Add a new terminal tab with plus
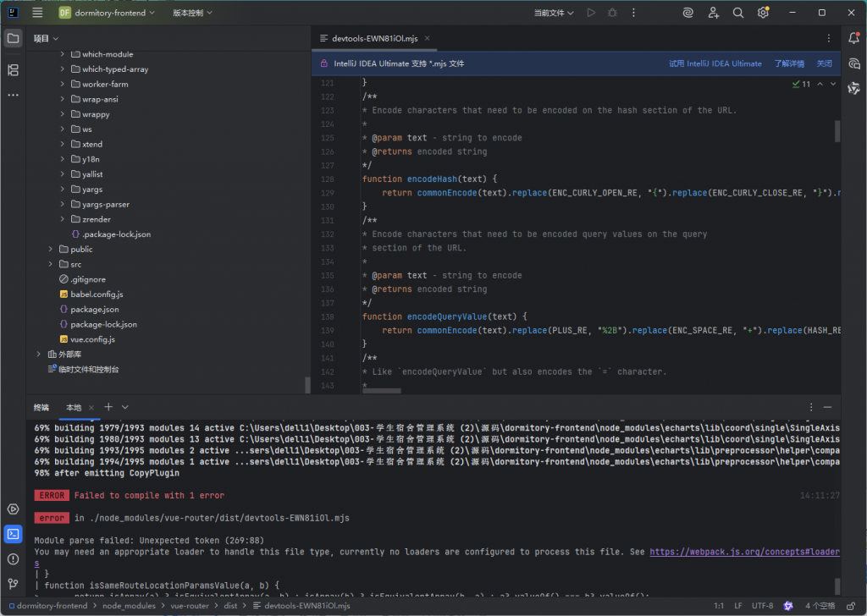Screen dimensions: 867x616 (x=108, y=407)
